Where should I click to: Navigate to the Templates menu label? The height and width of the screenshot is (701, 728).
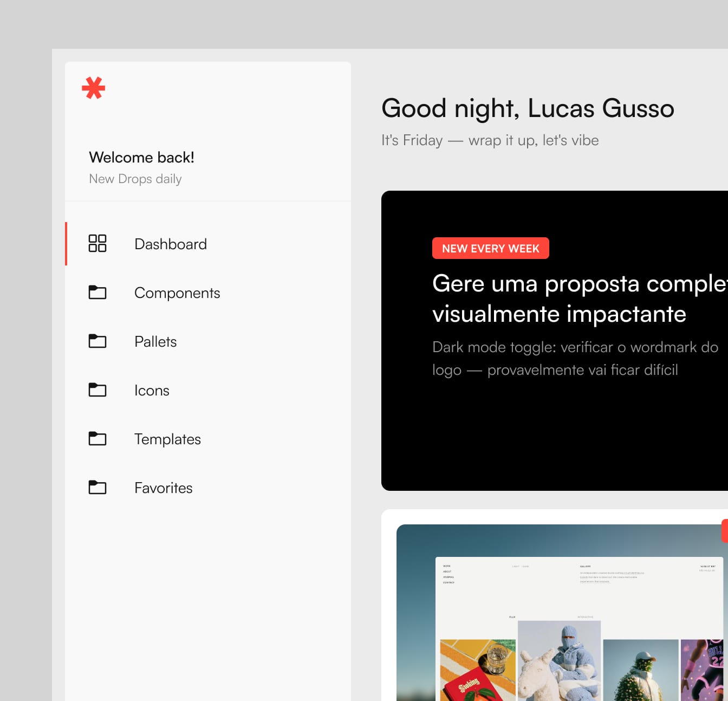point(167,439)
